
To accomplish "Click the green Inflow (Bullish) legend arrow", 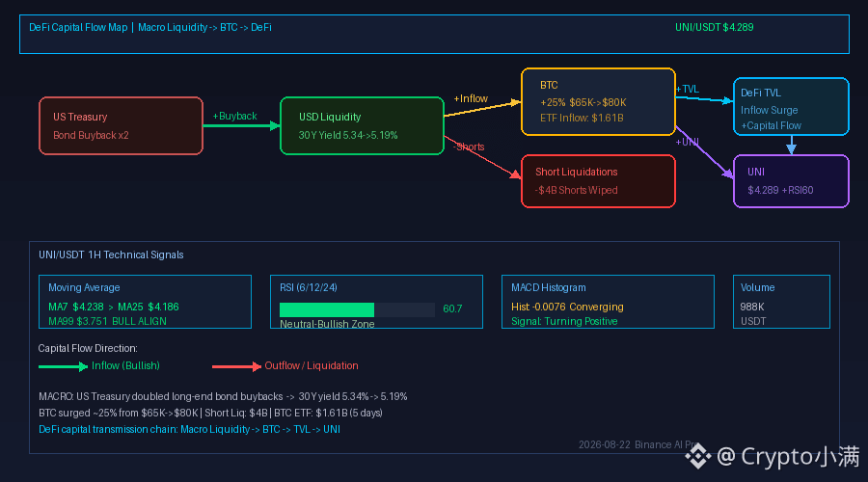I will click(x=63, y=366).
